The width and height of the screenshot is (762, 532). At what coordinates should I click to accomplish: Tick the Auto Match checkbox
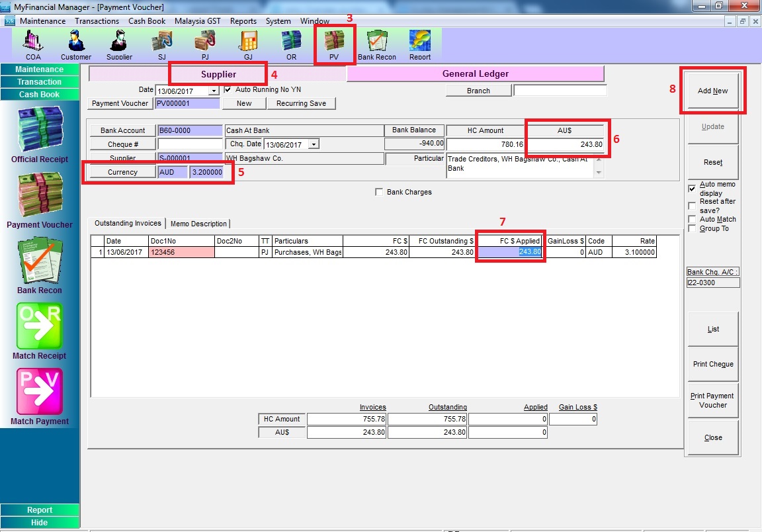[x=692, y=220]
